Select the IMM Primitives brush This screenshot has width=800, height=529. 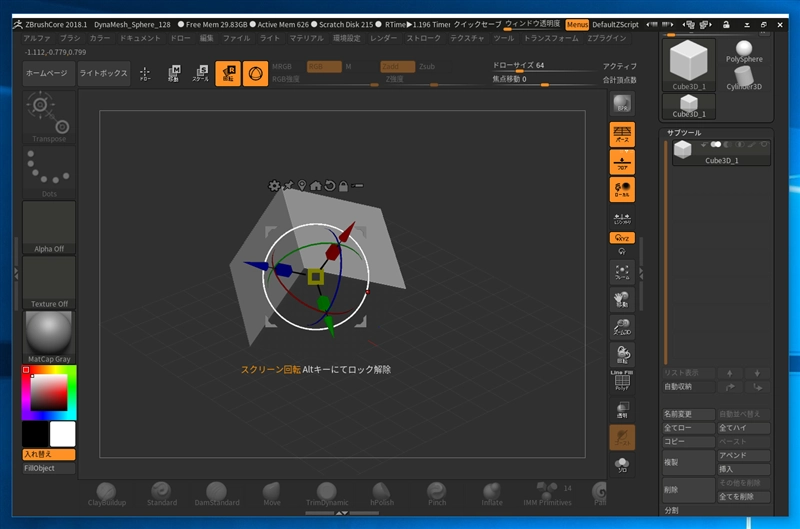pos(547,494)
